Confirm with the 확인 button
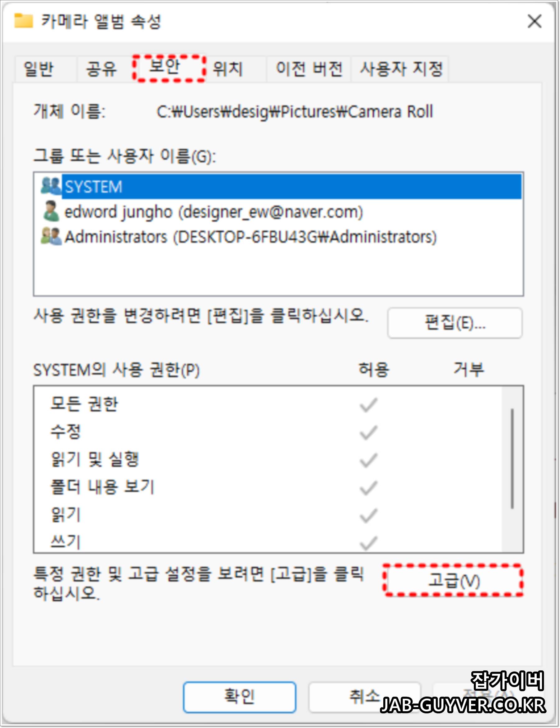Viewport: 560px width, 728px height. (x=239, y=697)
